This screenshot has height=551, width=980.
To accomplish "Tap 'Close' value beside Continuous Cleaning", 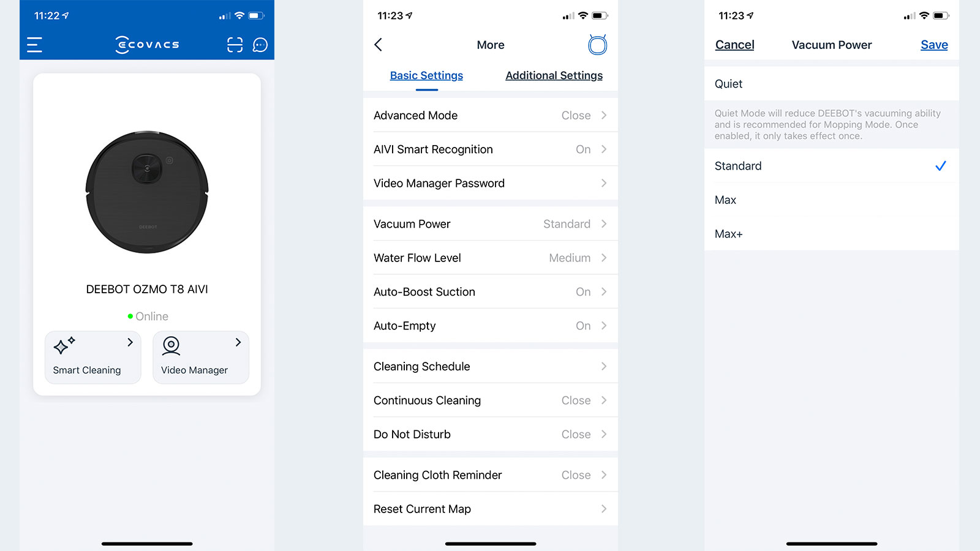I will coord(576,400).
